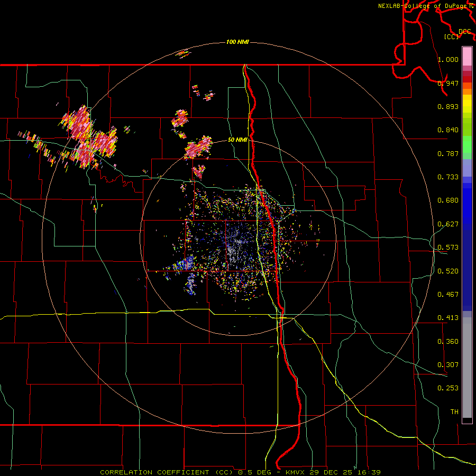Click the dark navy color bar segment
Screen dimensions: 476x476
point(467,270)
